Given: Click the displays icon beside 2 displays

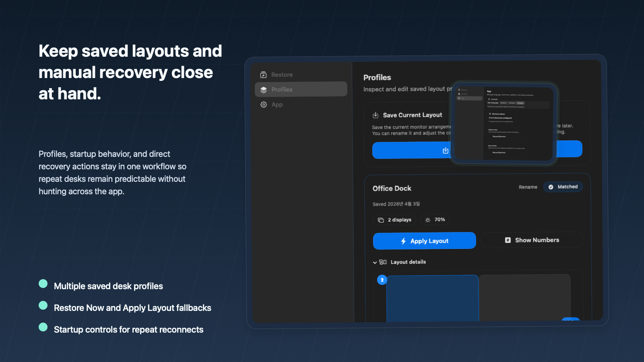Looking at the screenshot, I should click(381, 220).
